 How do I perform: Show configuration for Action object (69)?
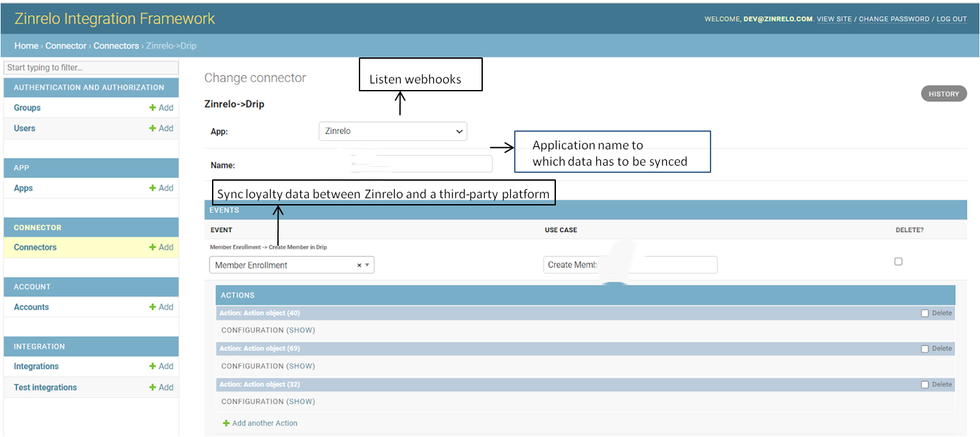coord(301,366)
